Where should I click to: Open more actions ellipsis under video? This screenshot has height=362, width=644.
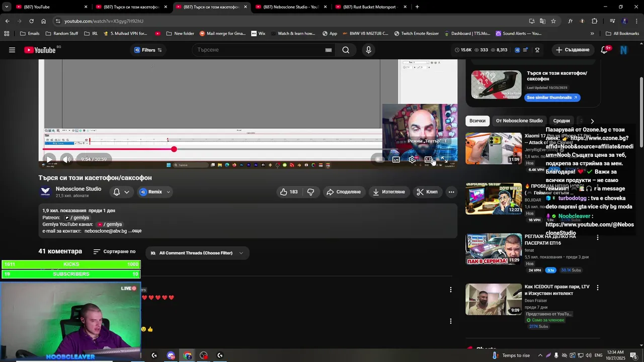(451, 192)
